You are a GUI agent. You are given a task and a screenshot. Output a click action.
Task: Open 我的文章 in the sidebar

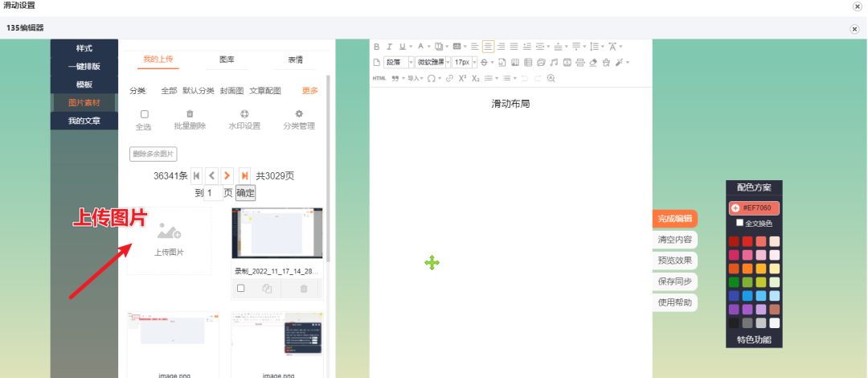(x=84, y=121)
